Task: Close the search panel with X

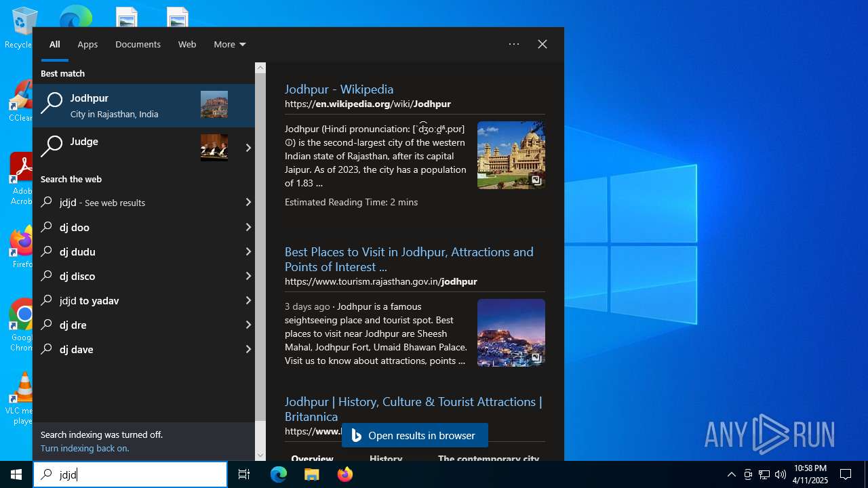Action: [x=542, y=44]
